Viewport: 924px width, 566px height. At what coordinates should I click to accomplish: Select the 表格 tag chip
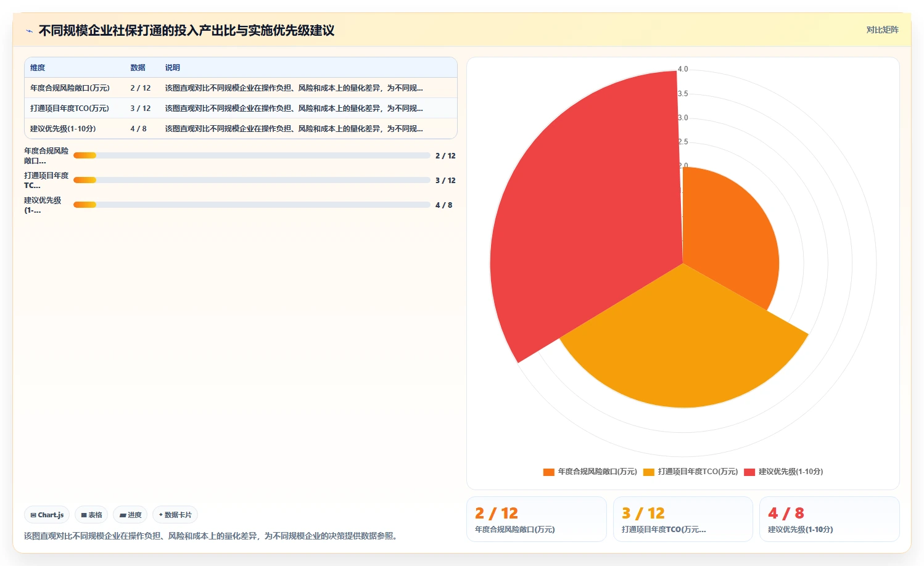pos(91,515)
